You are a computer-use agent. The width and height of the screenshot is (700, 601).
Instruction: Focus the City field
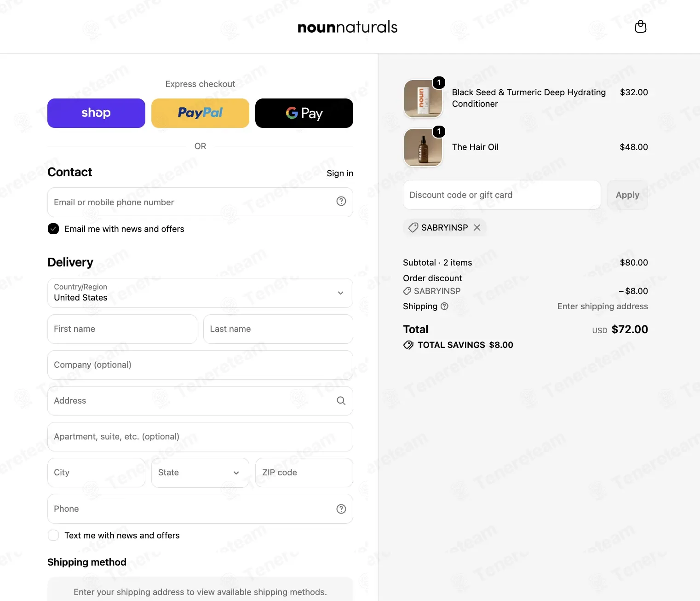coord(96,473)
